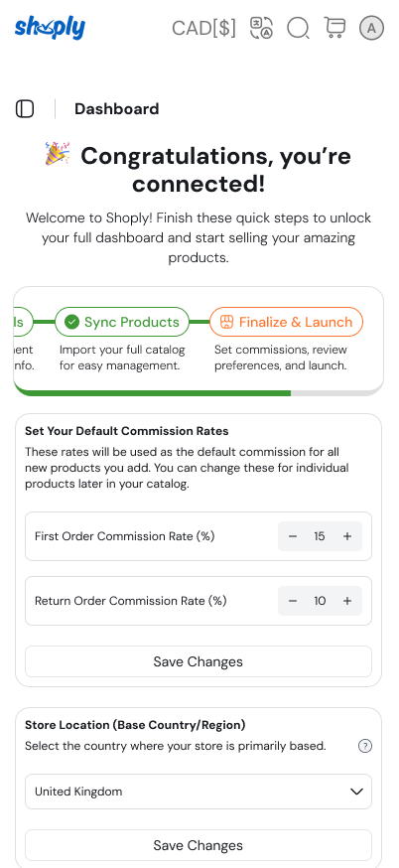Screen dimensions: 399x868
Task: Open the Shoply logo home link
Action: (x=50, y=28)
